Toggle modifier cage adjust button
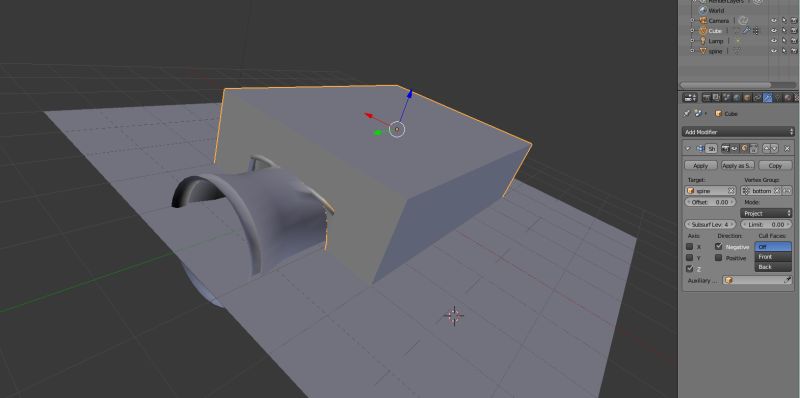The height and width of the screenshot is (398, 800). click(754, 148)
